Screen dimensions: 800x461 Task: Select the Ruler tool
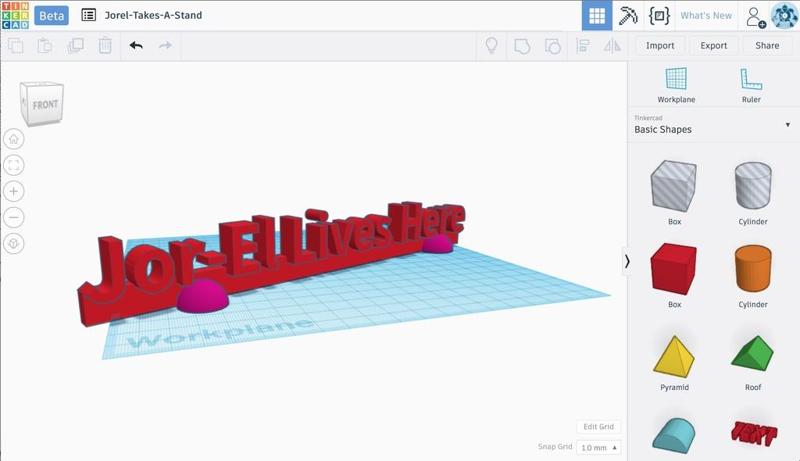coord(751,85)
